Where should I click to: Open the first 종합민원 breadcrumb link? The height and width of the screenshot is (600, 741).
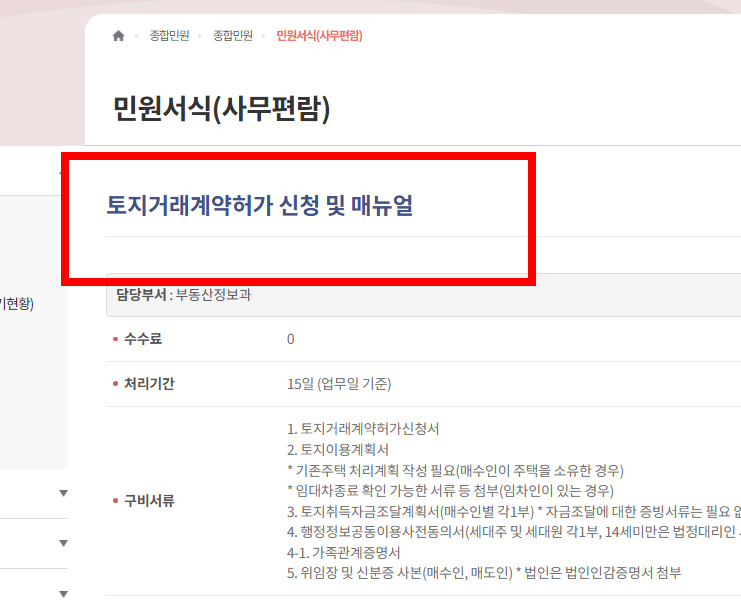(x=169, y=36)
